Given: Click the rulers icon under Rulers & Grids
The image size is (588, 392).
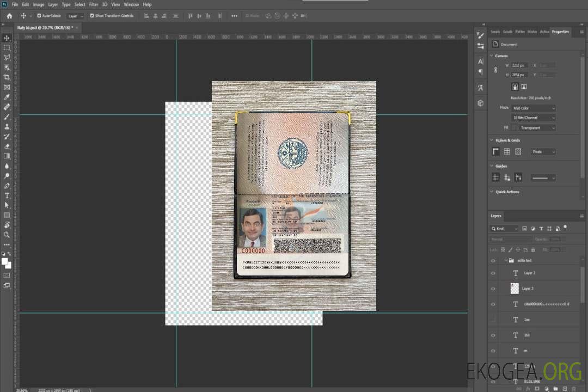Looking at the screenshot, I should pyautogui.click(x=495, y=152).
